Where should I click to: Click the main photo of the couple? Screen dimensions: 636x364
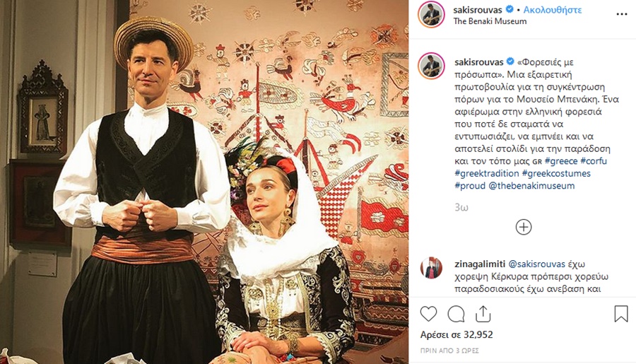coord(204,182)
